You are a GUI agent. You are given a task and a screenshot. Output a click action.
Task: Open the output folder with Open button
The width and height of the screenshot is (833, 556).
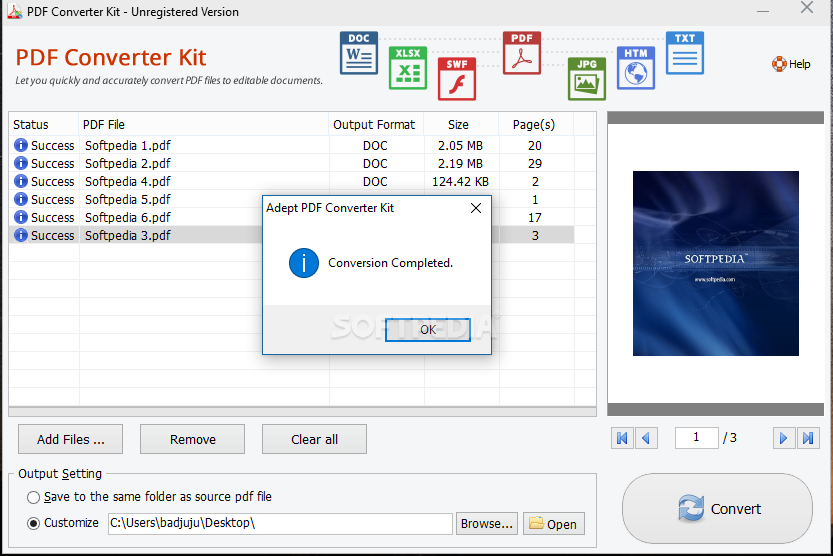point(554,524)
